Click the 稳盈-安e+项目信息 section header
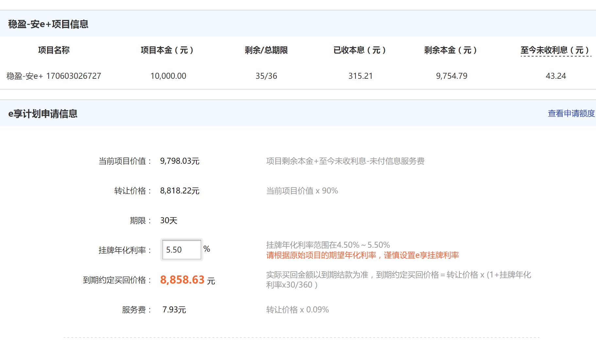596x364 pixels. click(x=48, y=24)
